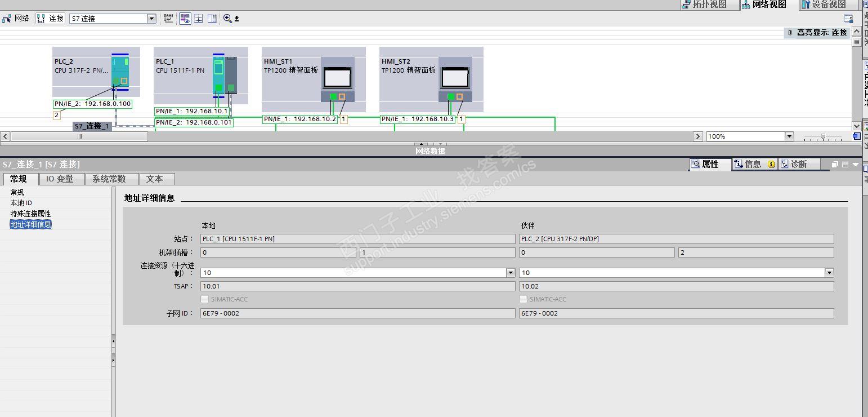Click the network view scroll up arrow
Image resolution: width=868 pixels, height=417 pixels.
857,31
